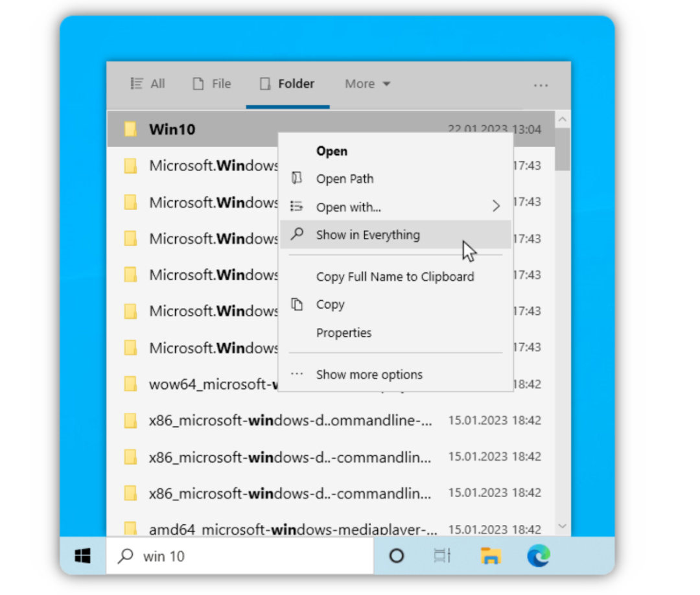The height and width of the screenshot is (595, 700).
Task: Click the ellipsis icon beside Show more options
Action: [x=297, y=374]
